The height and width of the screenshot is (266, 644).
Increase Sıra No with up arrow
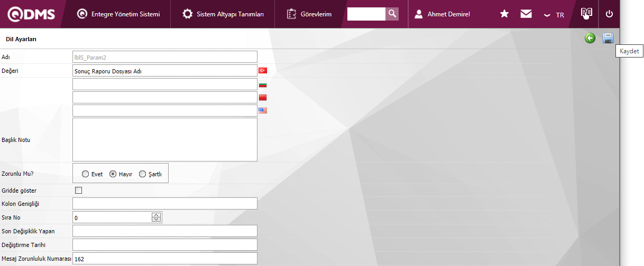[x=156, y=215]
